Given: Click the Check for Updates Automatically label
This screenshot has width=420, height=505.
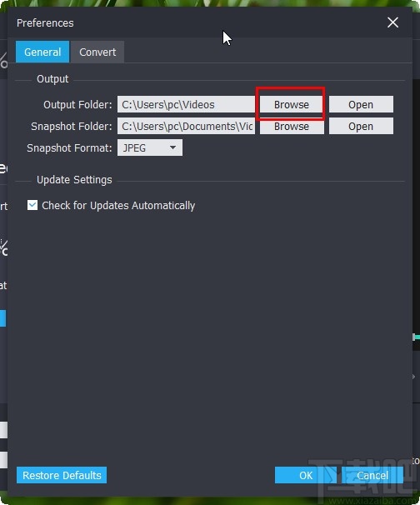Looking at the screenshot, I should pyautogui.click(x=118, y=206).
